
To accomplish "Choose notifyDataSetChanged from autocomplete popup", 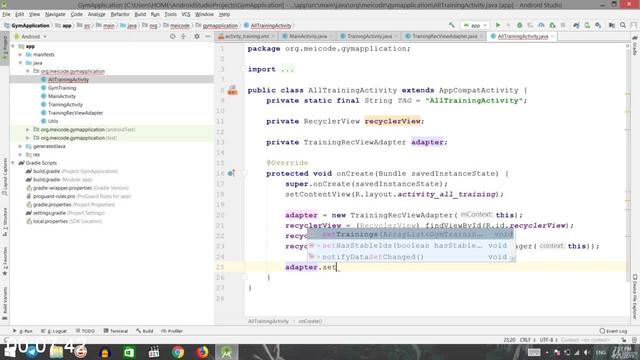I will (411, 257).
